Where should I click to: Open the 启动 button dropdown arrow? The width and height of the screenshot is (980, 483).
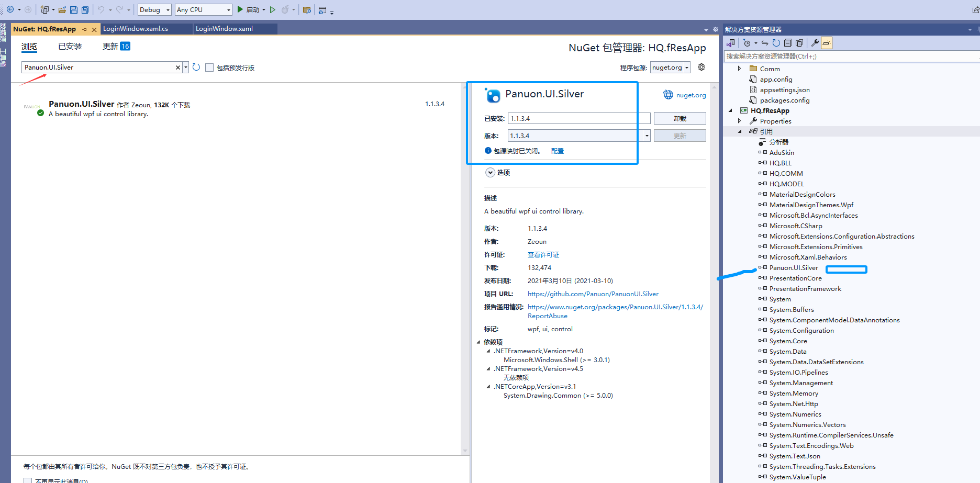263,9
